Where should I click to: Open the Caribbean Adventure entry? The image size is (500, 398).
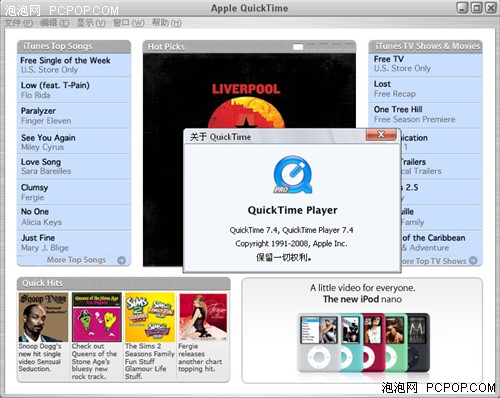(x=442, y=243)
